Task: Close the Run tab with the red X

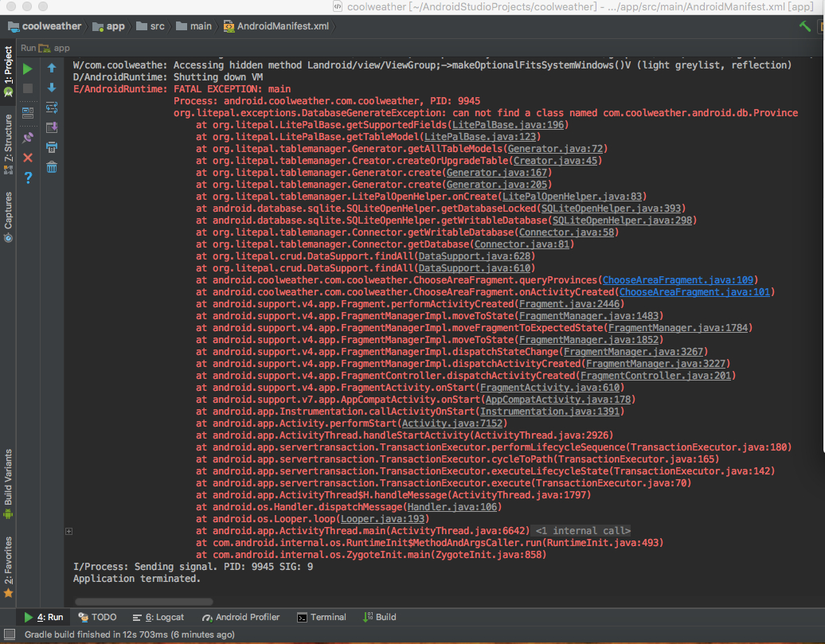Action: pos(28,158)
